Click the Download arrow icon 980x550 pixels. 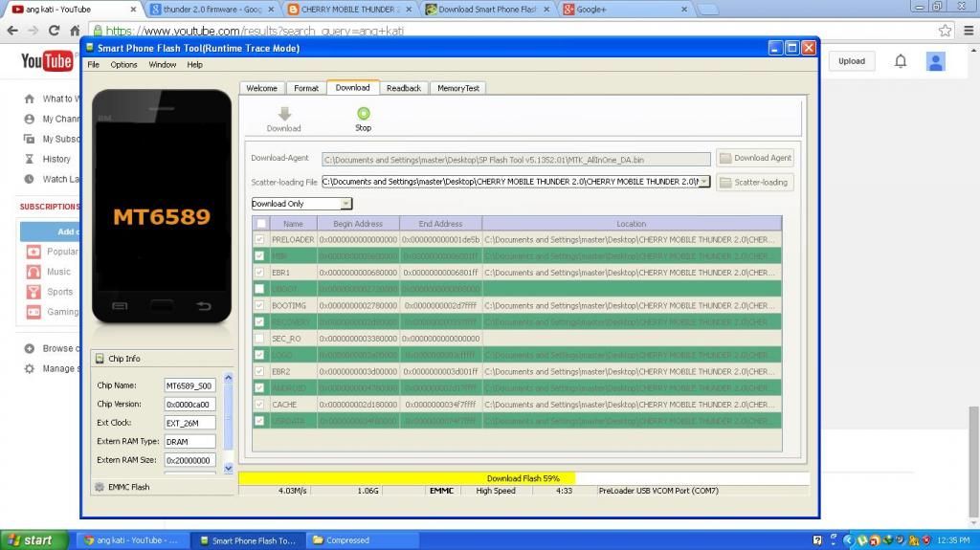(284, 114)
